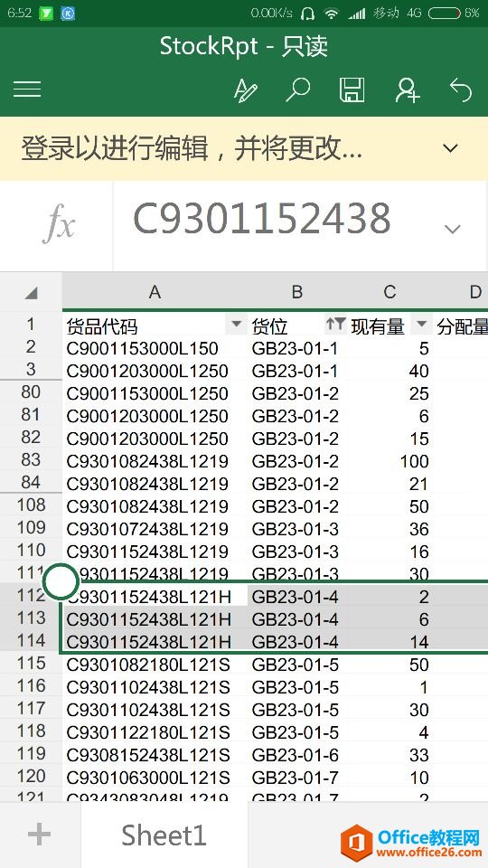Select row header 120
Image resolution: width=488 pixels, height=868 pixels.
(31, 778)
